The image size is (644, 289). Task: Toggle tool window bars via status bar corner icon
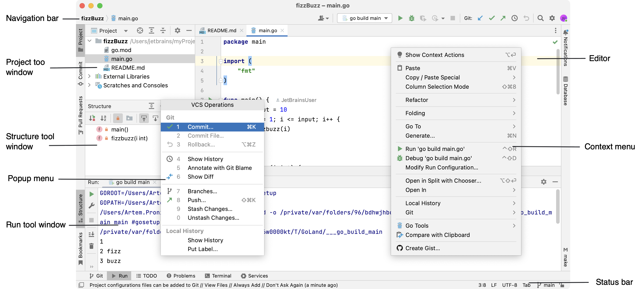pyautogui.click(x=81, y=285)
